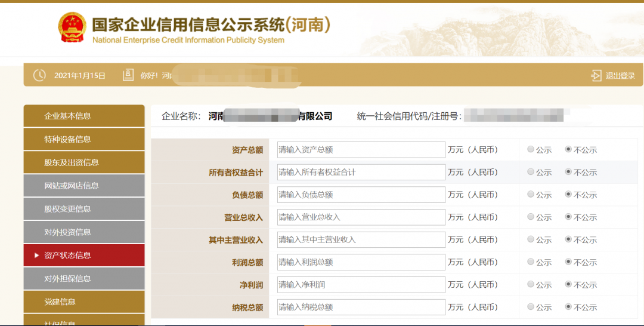Click the 统一社会信用代码/注册号 label

(409, 116)
